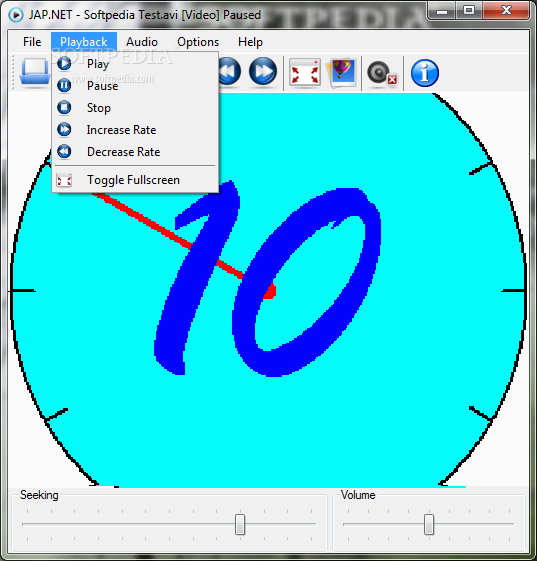Click the Play icon in Playback menu
Viewport: 537px width, 561px height.
pyautogui.click(x=64, y=64)
